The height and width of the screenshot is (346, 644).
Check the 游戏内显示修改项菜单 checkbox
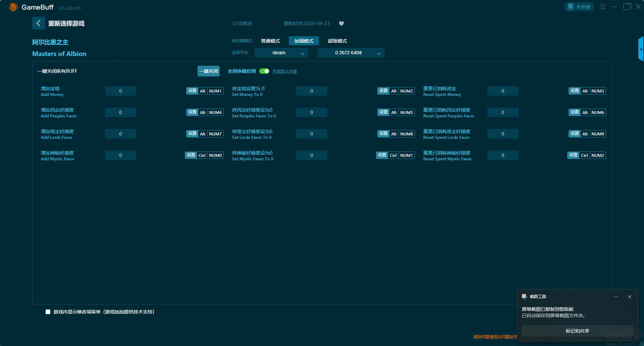coord(48,312)
